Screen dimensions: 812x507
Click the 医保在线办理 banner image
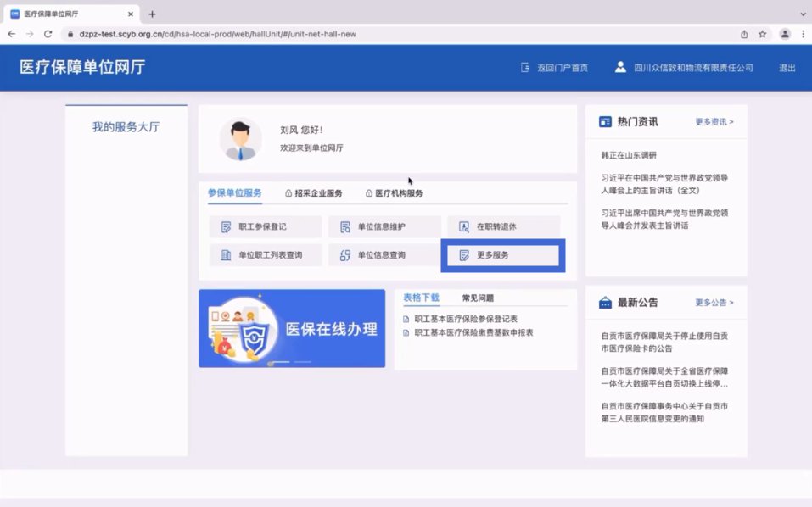click(x=292, y=329)
